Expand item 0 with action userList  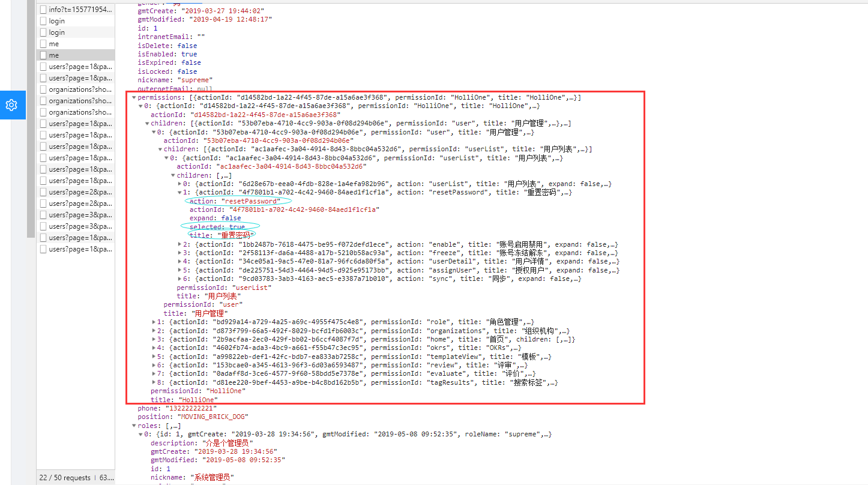click(x=179, y=184)
